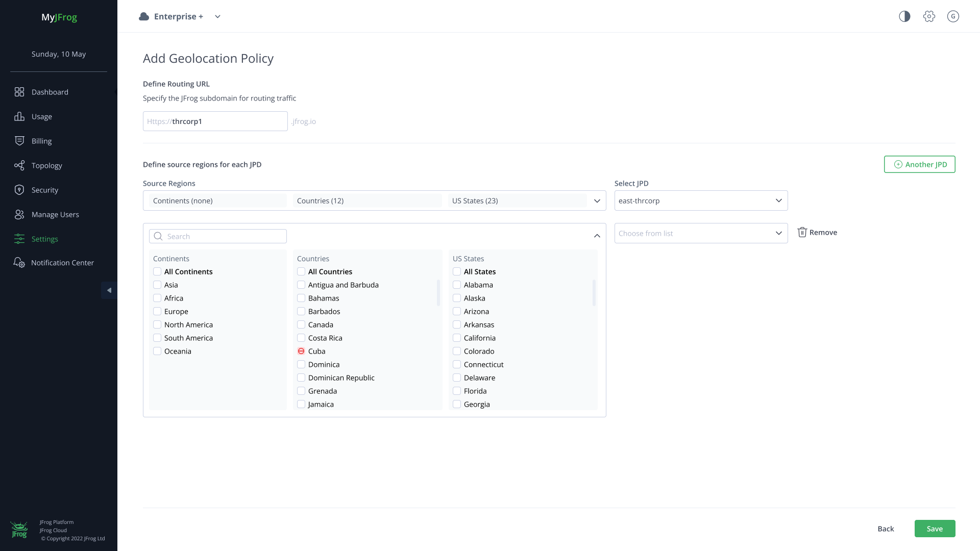Collapse the region picker with up chevron
This screenshot has height=551, width=980.
(597, 236)
